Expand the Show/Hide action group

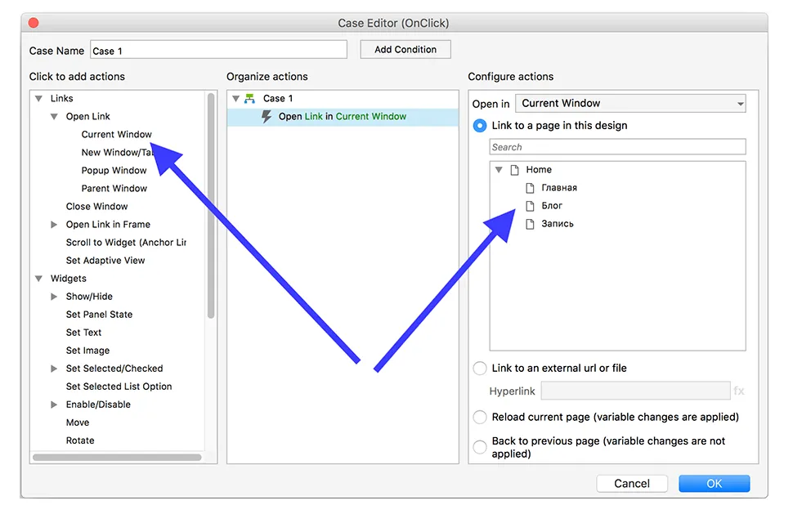point(54,297)
